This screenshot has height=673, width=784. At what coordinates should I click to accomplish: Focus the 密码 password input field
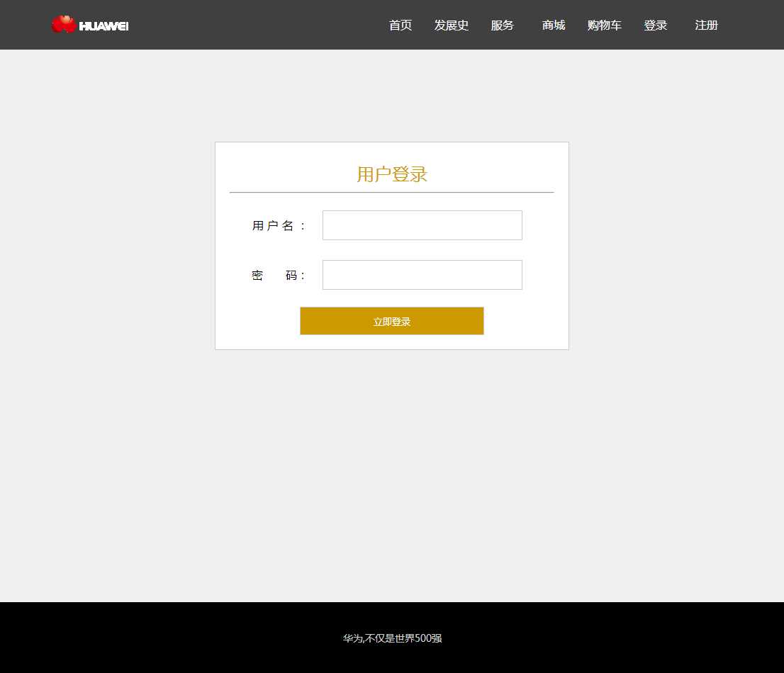point(422,275)
